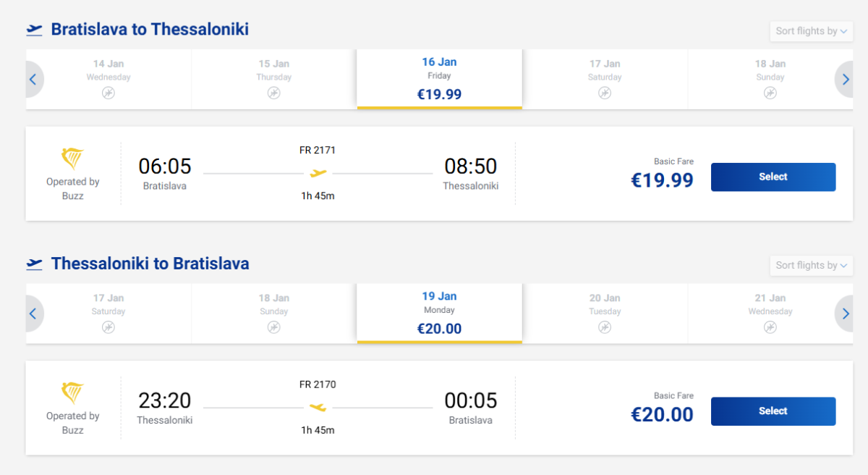
Task: Show later return dates with right arrow
Action: click(844, 314)
